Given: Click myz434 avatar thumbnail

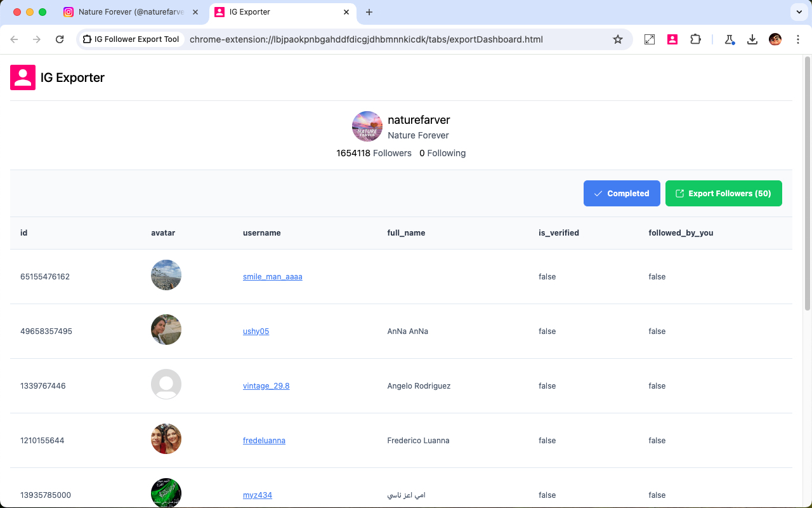Looking at the screenshot, I should point(166,493).
